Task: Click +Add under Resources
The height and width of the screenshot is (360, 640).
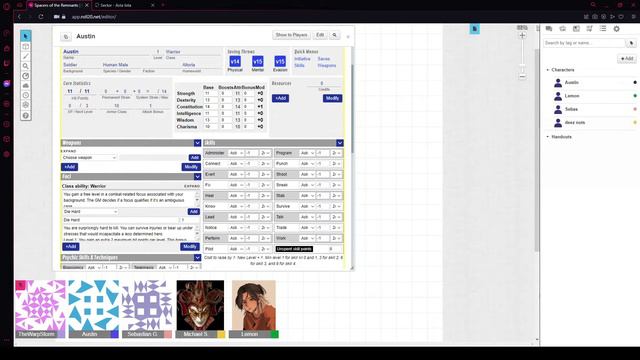Action: coord(280,98)
